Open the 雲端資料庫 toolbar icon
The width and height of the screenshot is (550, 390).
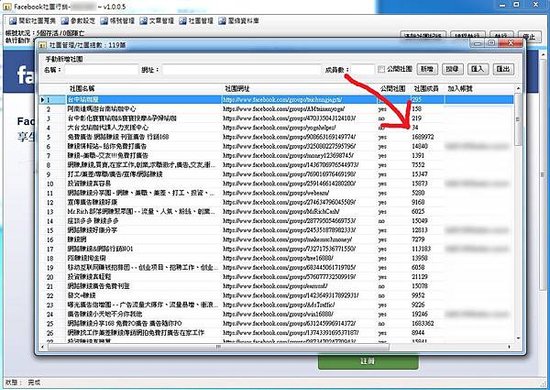coord(239,21)
